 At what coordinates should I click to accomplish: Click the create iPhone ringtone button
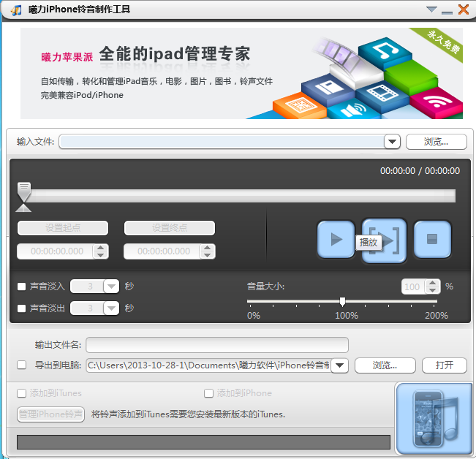(x=434, y=419)
